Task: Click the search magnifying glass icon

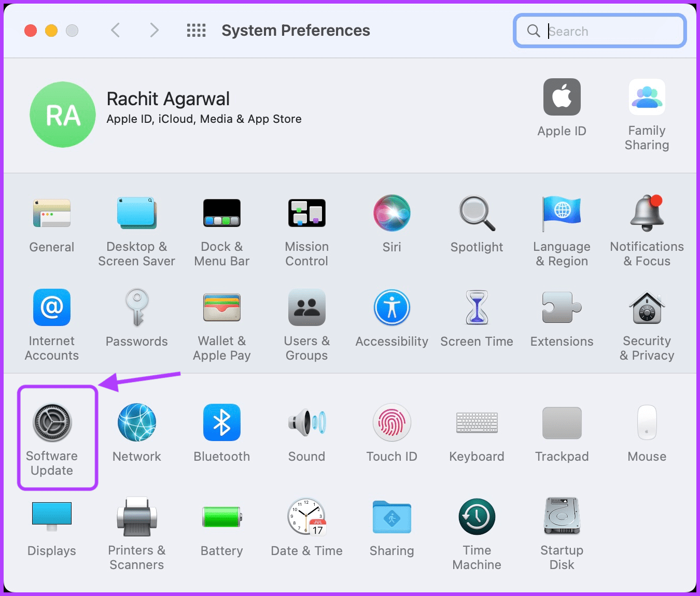Action: point(534,31)
